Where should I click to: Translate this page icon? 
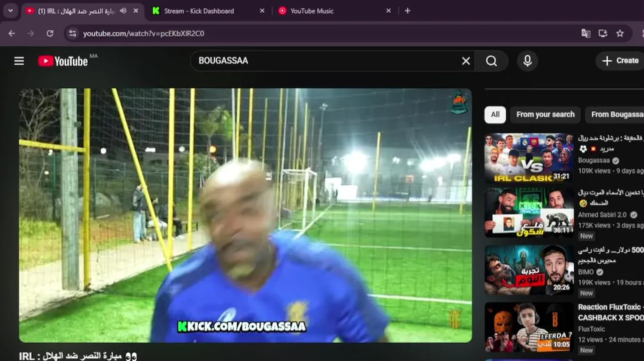point(586,33)
